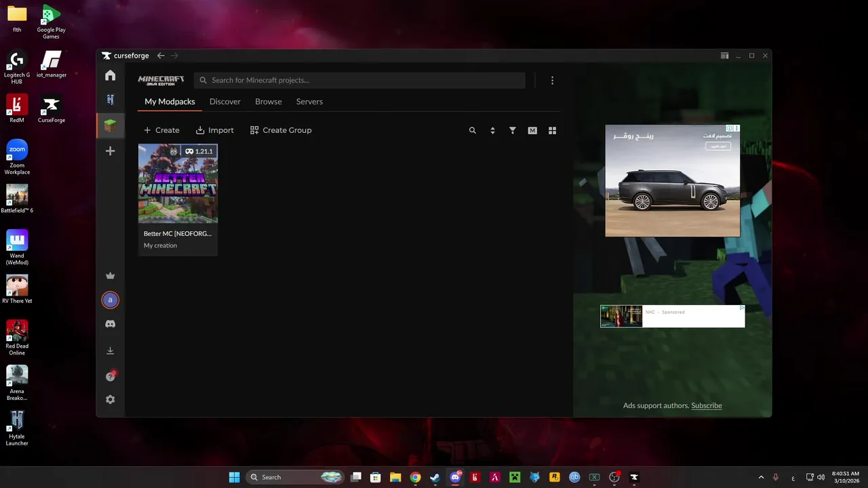Click the Create modpack button

click(x=161, y=130)
